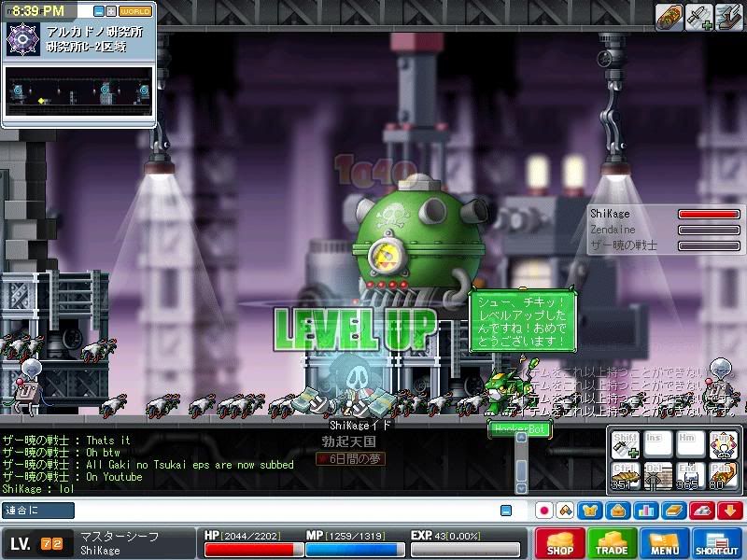The image size is (747, 560).
Task: Click ShiKage's red party HP bar
Action: pyautogui.click(x=709, y=215)
